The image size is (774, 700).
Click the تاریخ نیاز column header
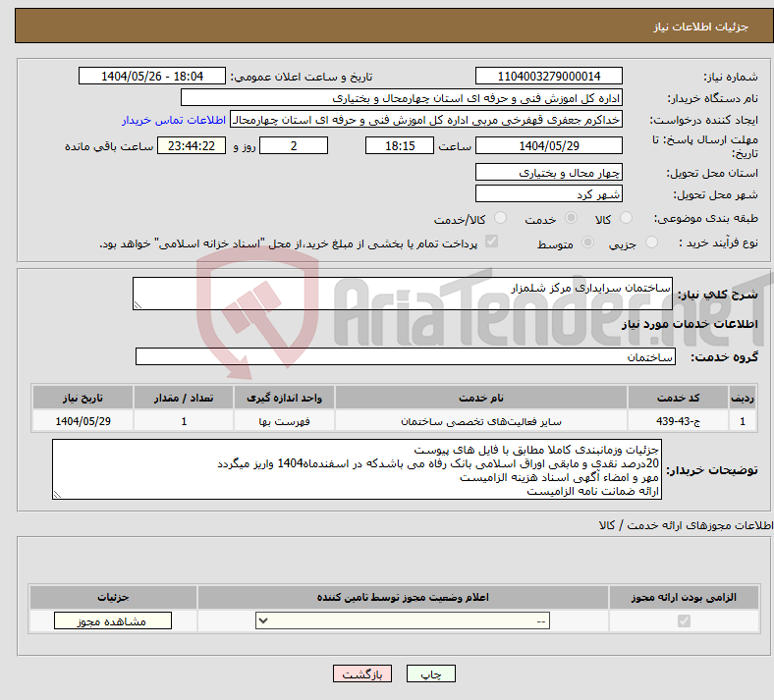[83, 398]
